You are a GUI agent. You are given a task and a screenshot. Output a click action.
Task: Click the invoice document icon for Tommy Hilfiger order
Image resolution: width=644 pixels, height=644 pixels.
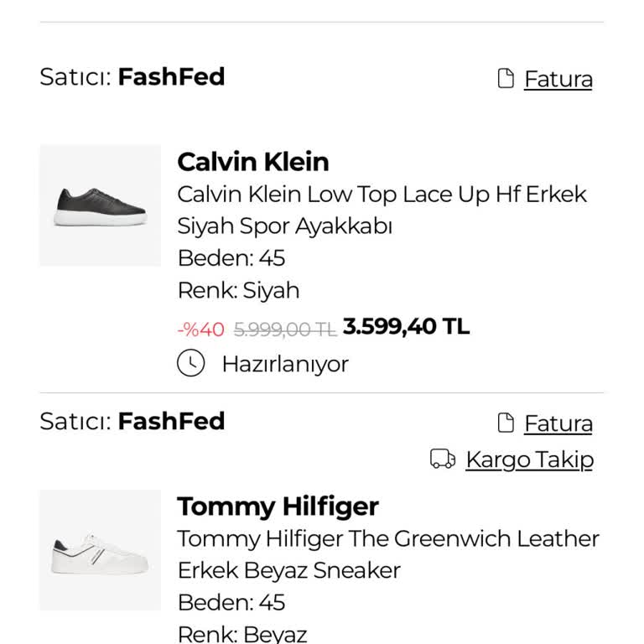[506, 423]
